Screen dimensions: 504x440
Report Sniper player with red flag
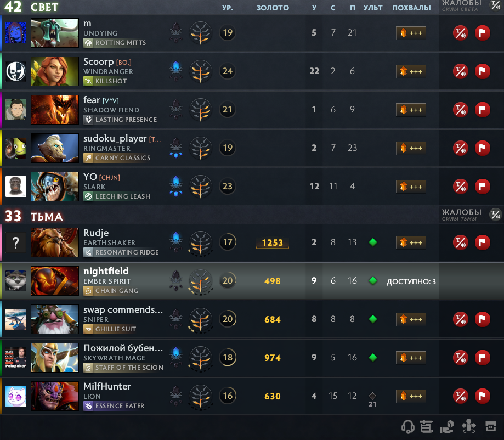pos(482,319)
